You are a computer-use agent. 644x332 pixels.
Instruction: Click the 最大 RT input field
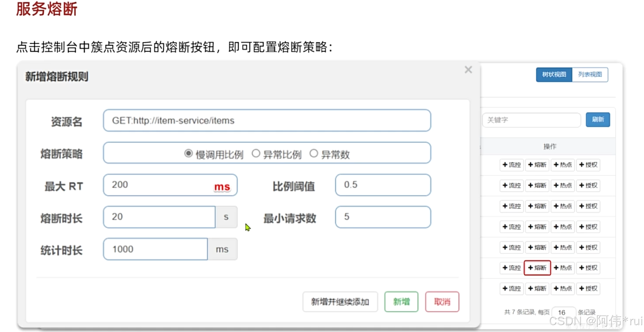pyautogui.click(x=170, y=185)
